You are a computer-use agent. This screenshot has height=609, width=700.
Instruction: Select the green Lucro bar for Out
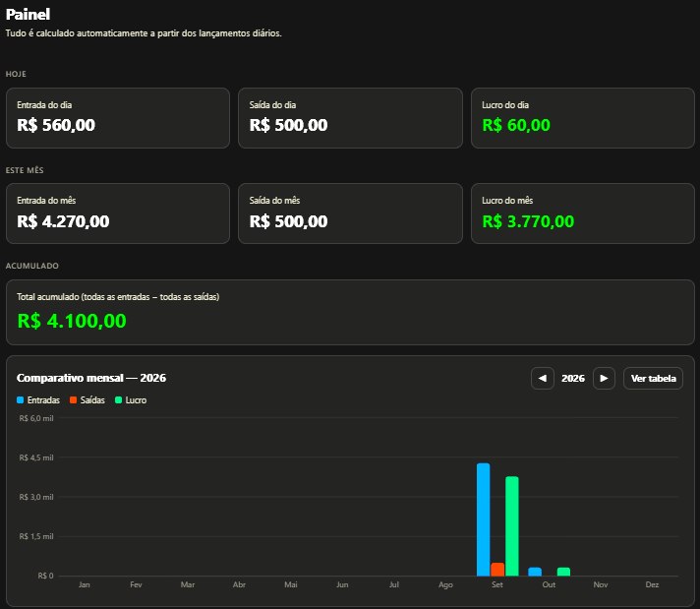[564, 572]
